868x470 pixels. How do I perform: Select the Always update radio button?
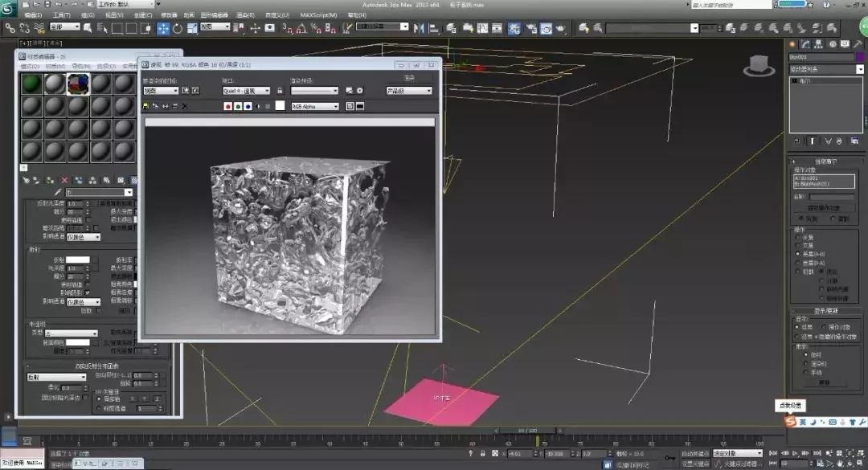pyautogui.click(x=806, y=355)
